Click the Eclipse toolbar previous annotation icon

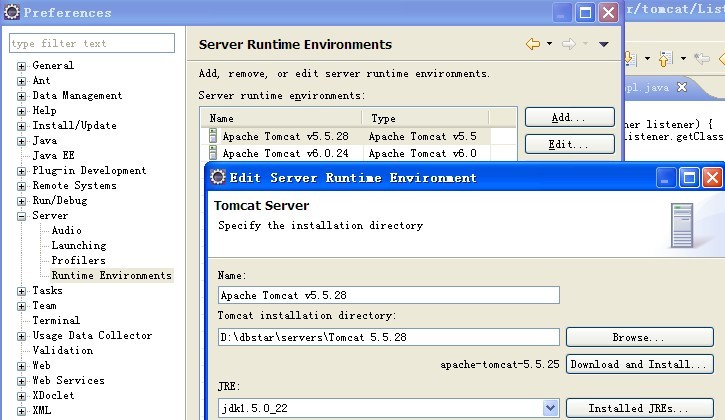coord(665,59)
